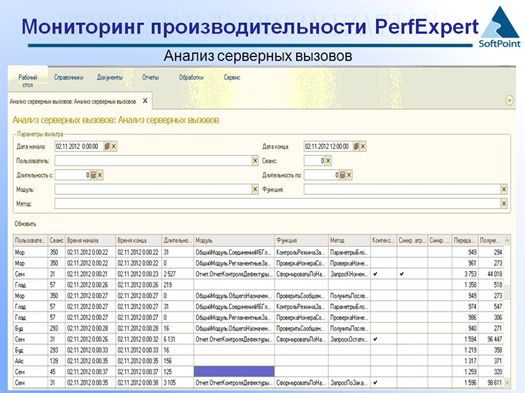This screenshot has width=525, height=393.
Task: Focus the Сеанс number field
Action: [314, 161]
